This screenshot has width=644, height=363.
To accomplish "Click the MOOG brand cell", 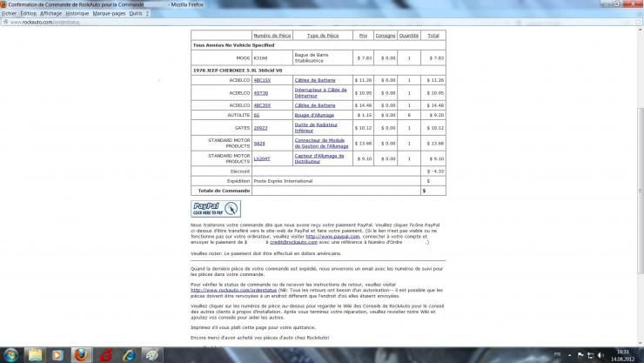I will [x=221, y=58].
